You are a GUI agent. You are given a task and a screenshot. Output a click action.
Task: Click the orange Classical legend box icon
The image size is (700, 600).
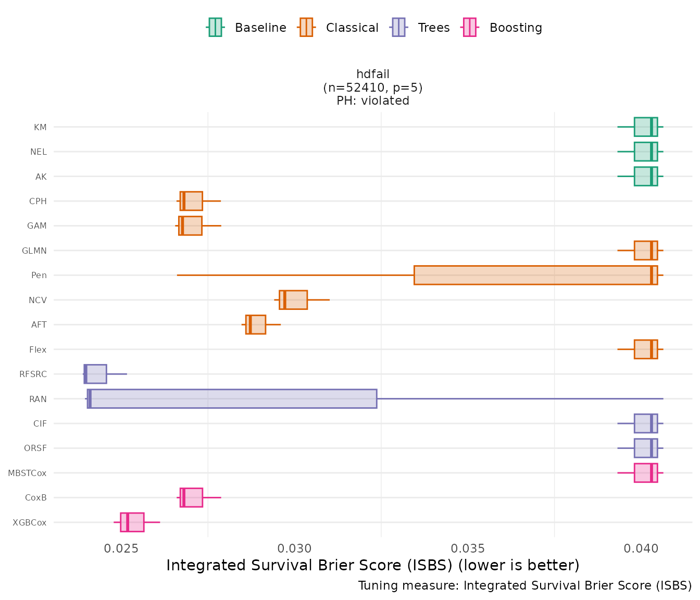306,28
